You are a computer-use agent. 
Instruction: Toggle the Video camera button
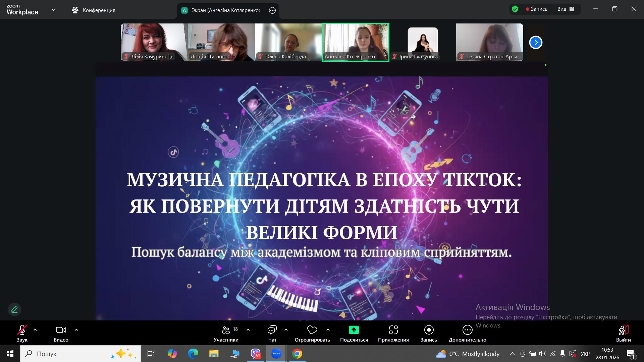(x=61, y=330)
